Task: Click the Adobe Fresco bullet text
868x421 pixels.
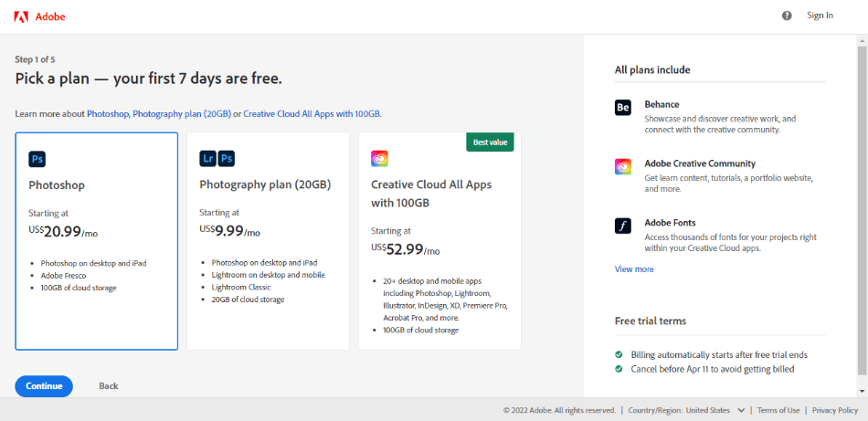Action: tap(64, 276)
